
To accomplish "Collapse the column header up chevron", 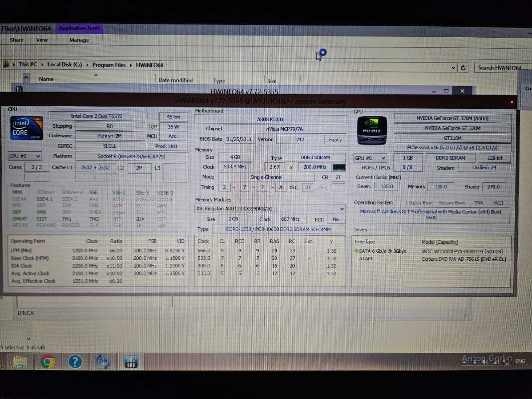I will [x=26, y=78].
